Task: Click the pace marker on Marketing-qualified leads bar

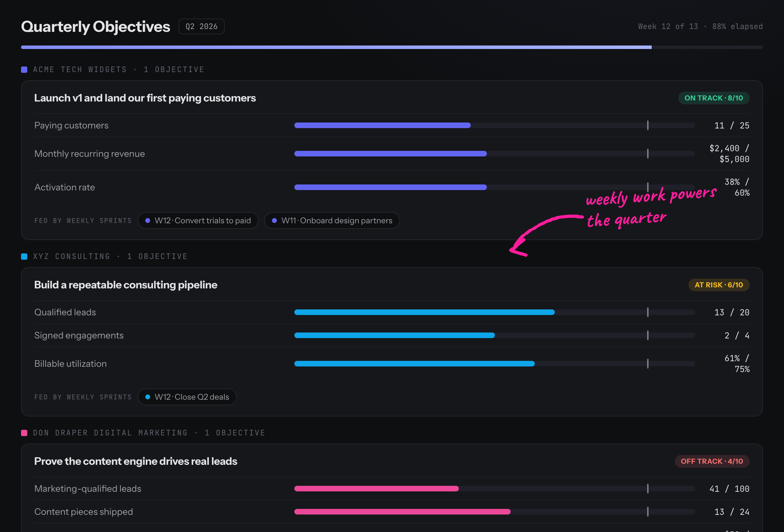Action: [x=648, y=489]
